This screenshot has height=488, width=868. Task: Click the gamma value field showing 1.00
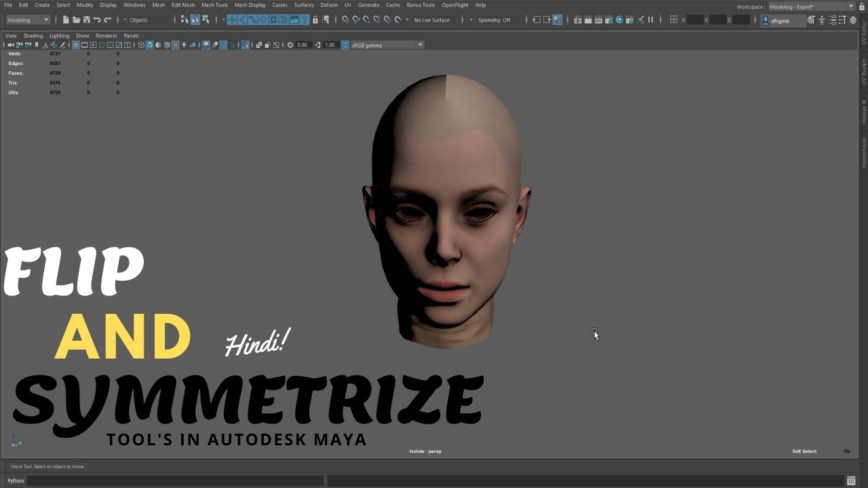pos(330,45)
